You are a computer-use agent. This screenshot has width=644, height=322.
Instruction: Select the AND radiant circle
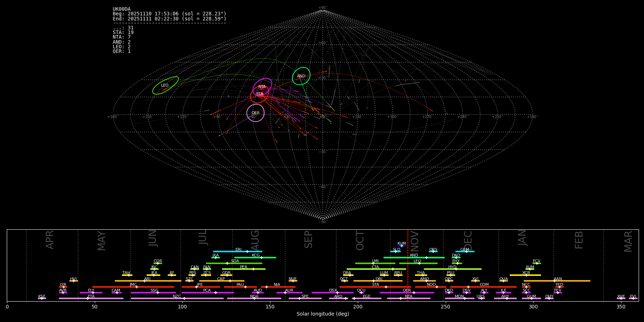pyautogui.click(x=301, y=76)
